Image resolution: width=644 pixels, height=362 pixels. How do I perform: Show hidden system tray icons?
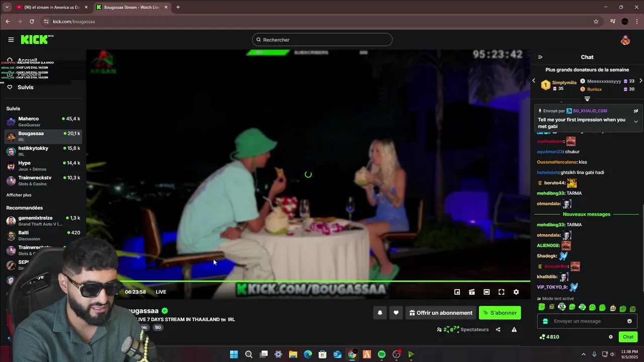584,354
